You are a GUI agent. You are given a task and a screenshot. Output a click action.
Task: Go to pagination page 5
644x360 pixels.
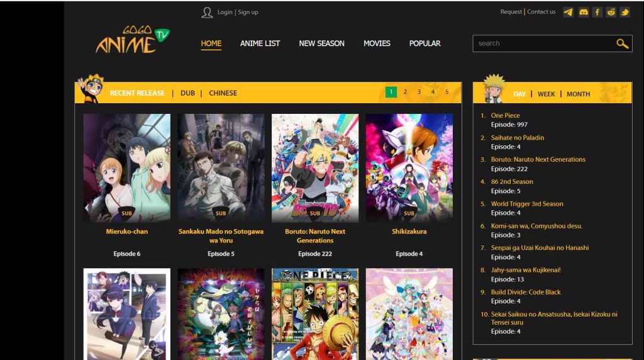(447, 92)
